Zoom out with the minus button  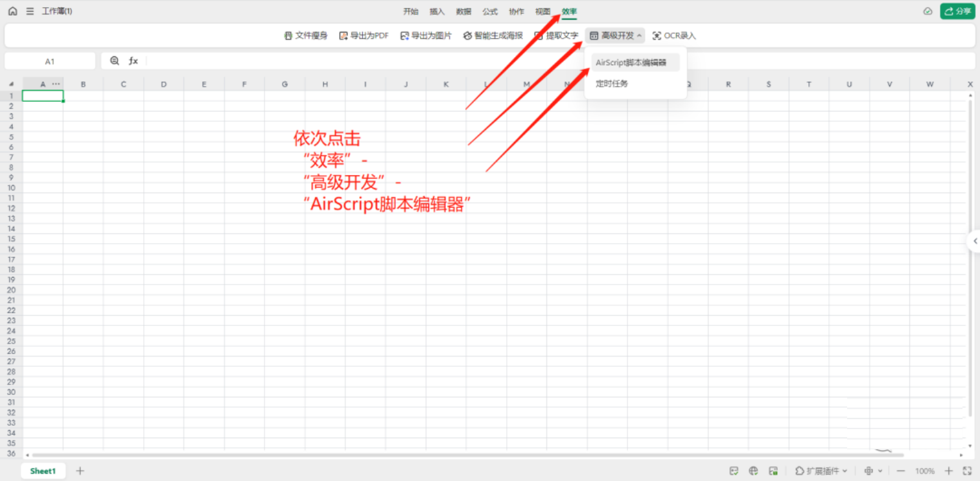900,471
